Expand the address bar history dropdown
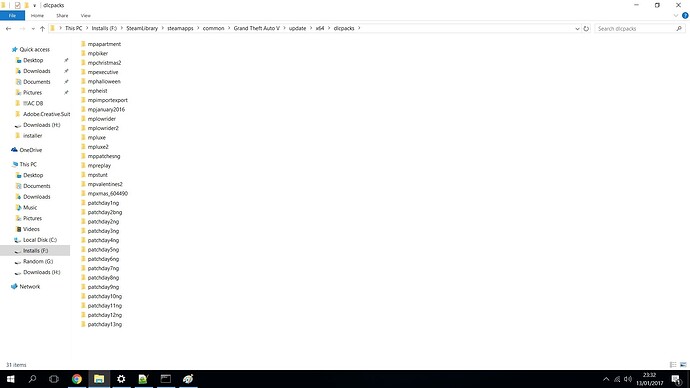Viewport: 690px width, 388px height. point(577,29)
